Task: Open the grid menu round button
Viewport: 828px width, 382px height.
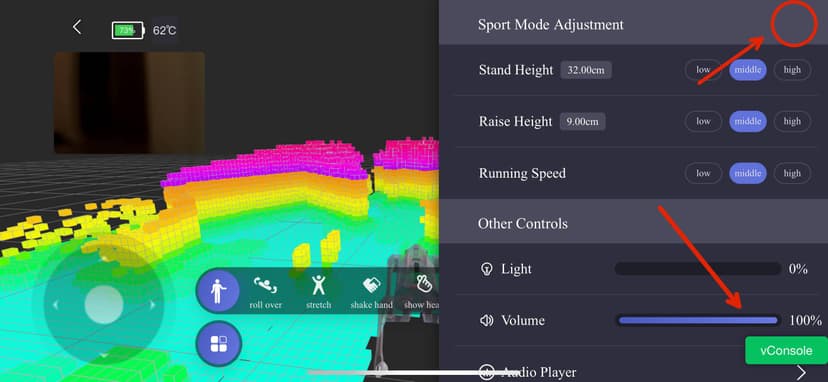Action: tap(218, 343)
